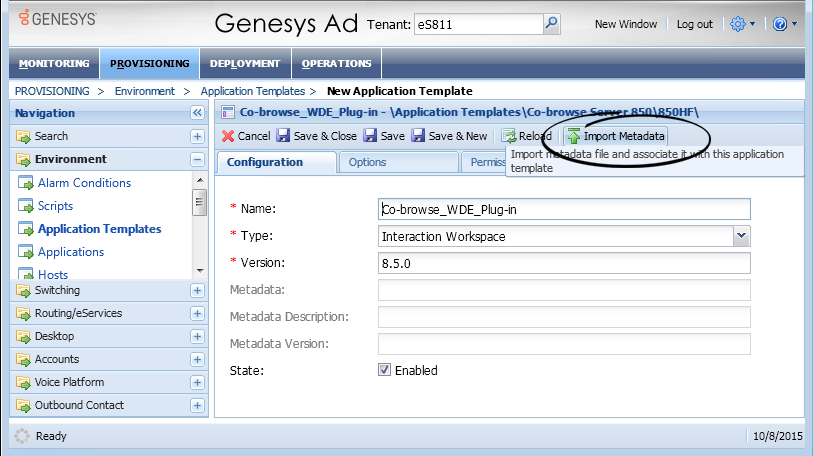The image size is (813, 456).
Task: Click the red Cancel icon
Action: coord(228,136)
